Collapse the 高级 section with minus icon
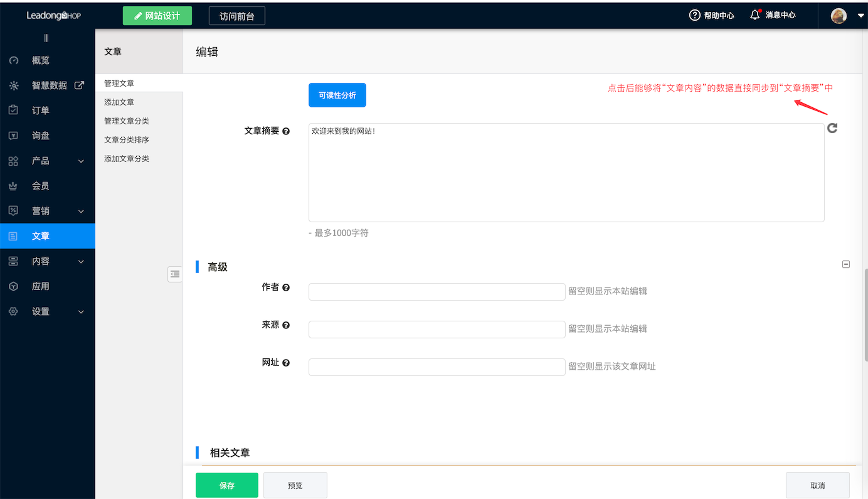Screen dimensions: 868x499 [846, 264]
